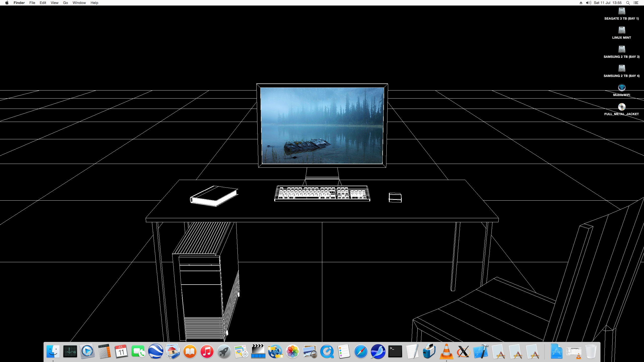The image size is (644, 362).
Task: Launch the film-reel video converter app
Action: click(275, 351)
